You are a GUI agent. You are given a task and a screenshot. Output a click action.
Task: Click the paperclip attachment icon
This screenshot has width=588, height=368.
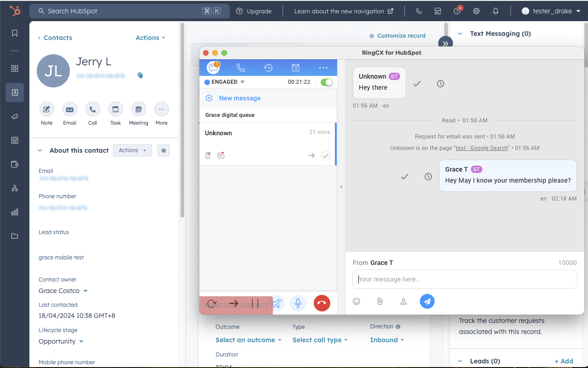pos(380,301)
